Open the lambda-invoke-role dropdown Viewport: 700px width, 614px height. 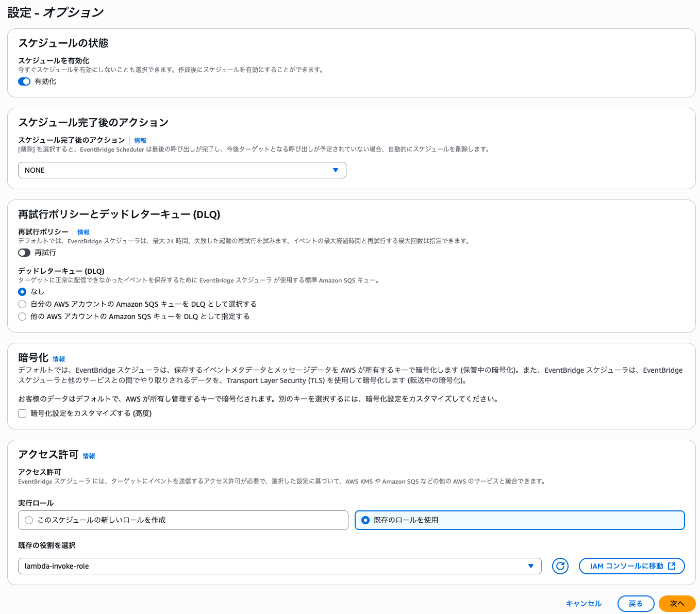pyautogui.click(x=279, y=566)
